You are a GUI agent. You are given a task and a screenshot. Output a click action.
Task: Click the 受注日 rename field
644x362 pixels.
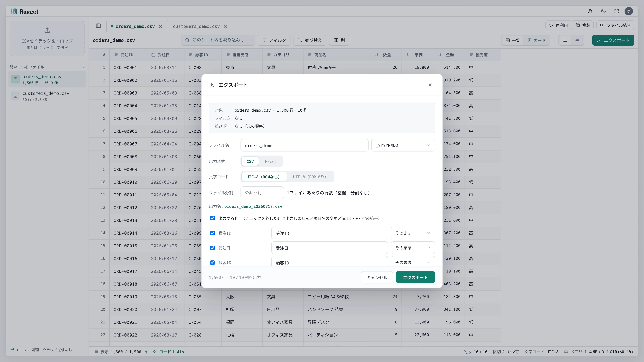coord(330,248)
